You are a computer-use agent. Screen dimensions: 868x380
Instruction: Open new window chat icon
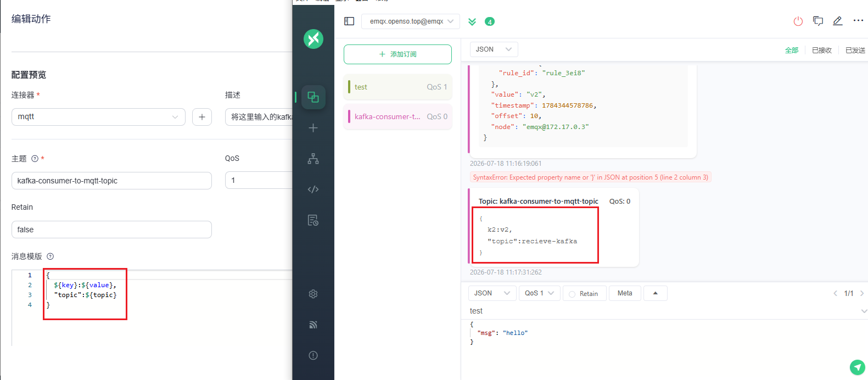pos(818,21)
